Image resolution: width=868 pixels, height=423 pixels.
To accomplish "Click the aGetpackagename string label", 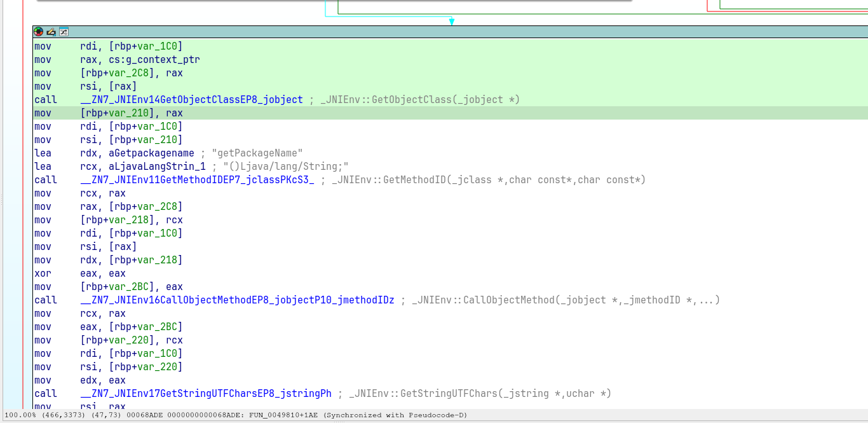I will [x=153, y=153].
